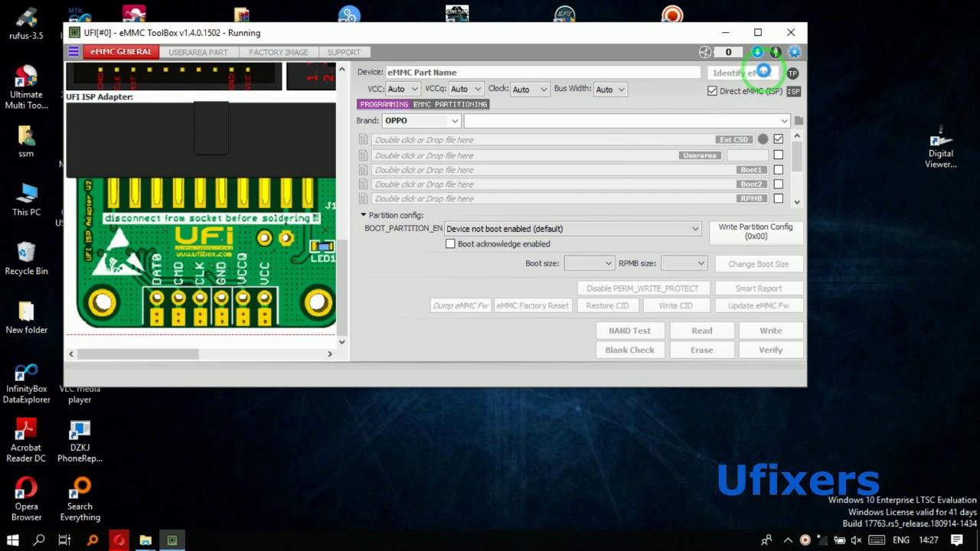Open the Brand dropdown showing OPPO
The image size is (980, 551).
pyautogui.click(x=421, y=121)
